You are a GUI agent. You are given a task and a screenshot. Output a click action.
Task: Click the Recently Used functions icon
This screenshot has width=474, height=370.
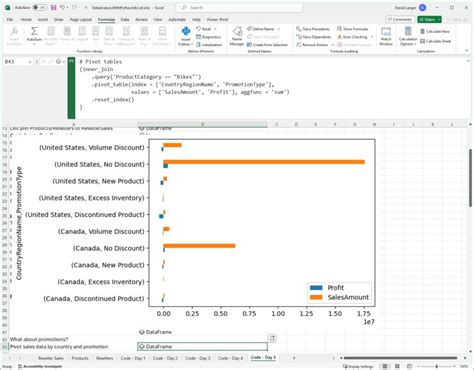point(51,31)
